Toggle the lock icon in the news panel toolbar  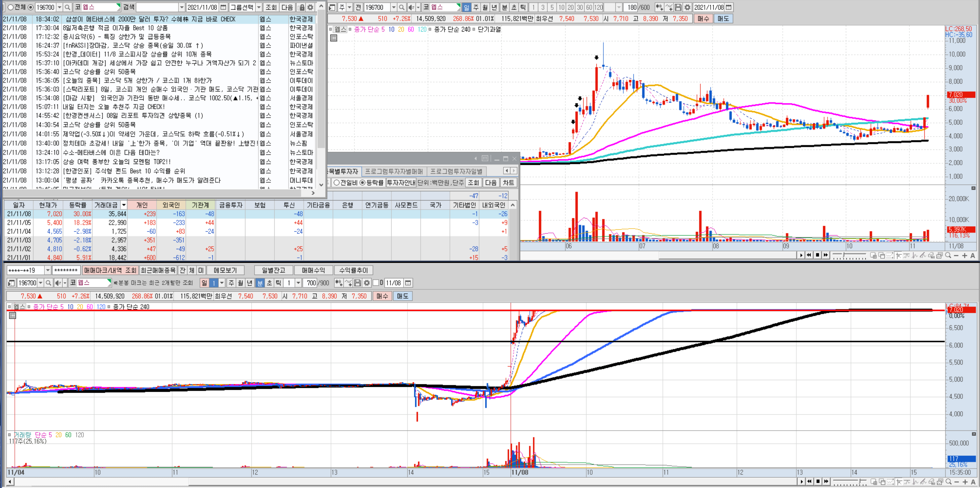(x=301, y=7)
